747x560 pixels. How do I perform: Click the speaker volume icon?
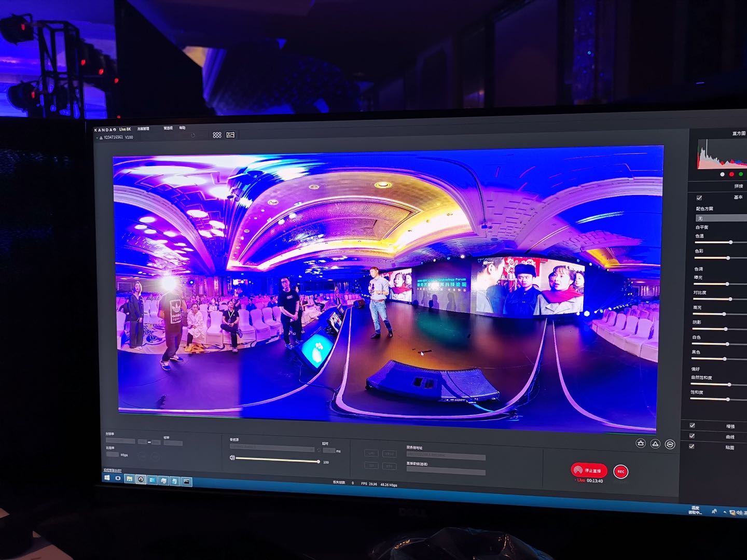click(232, 457)
